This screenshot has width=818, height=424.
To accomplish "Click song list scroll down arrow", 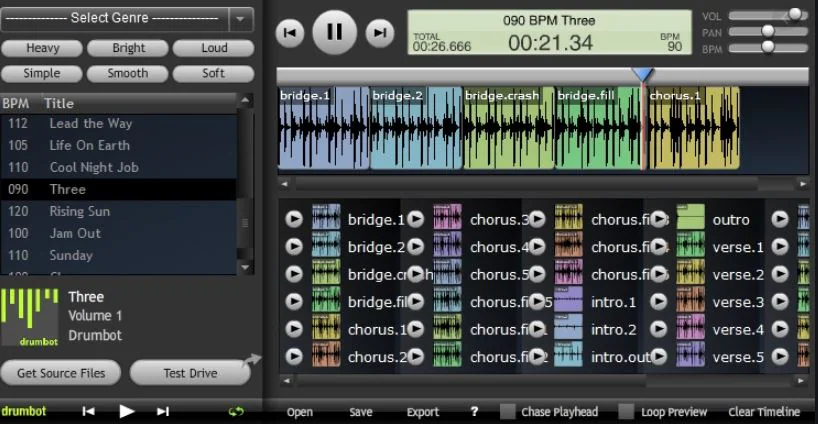I will click(246, 268).
